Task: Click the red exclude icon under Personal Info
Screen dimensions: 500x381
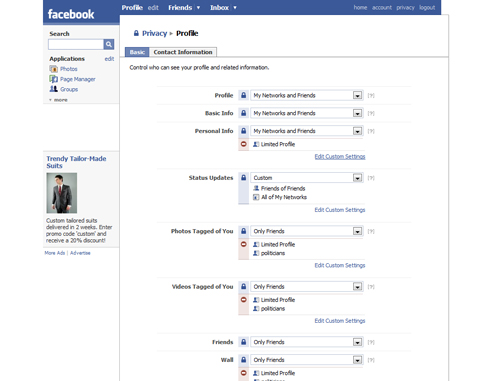Action: (244, 144)
